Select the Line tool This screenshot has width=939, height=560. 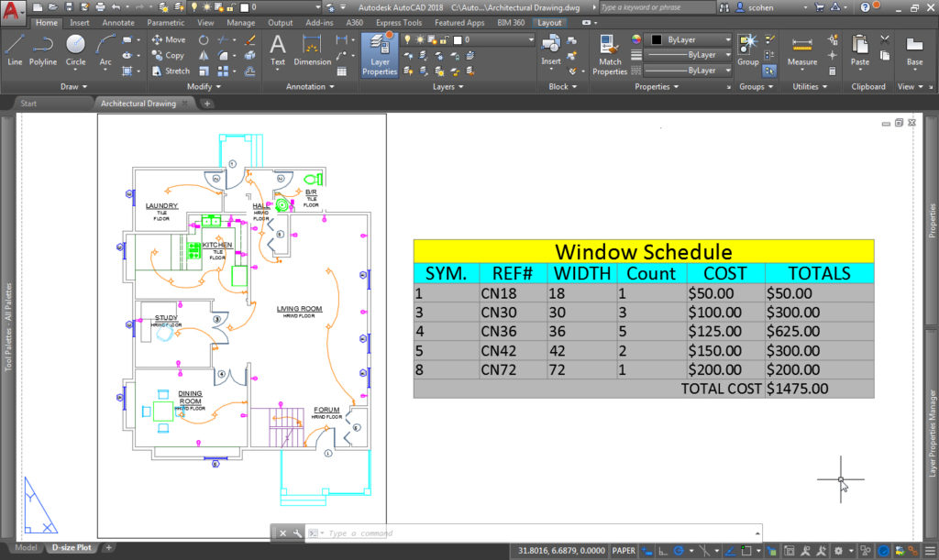point(14,50)
